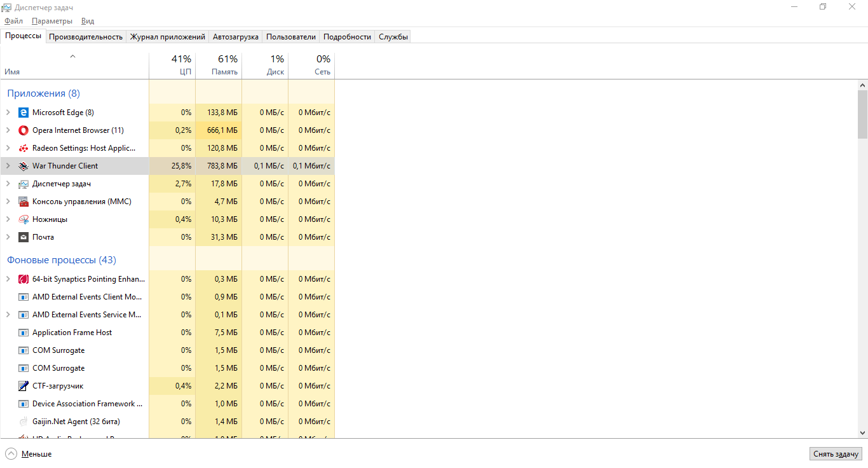Screen dimensions: 868x468
Task: Select the second COM Surrogate row
Action: (x=168, y=368)
